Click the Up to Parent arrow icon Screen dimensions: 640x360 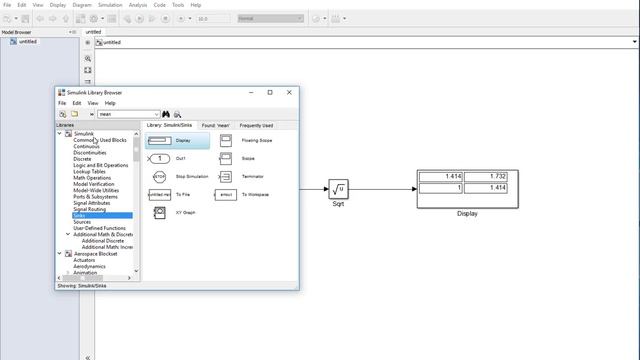pos(66,19)
